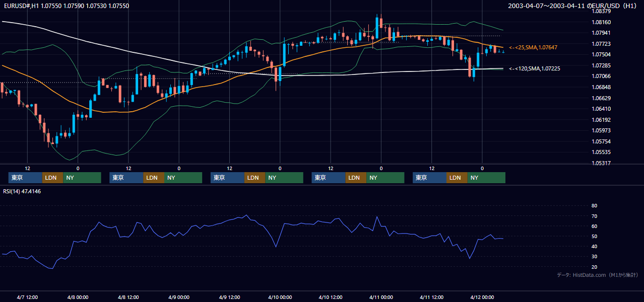644x302 pixels.
Task: Click the 4/9 12:00 time axis label
Action: click(x=229, y=297)
